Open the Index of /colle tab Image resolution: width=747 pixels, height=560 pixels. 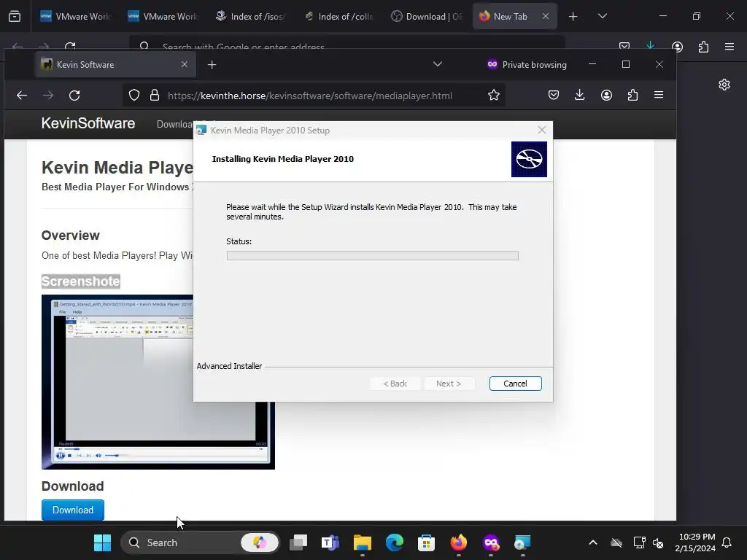[338, 16]
